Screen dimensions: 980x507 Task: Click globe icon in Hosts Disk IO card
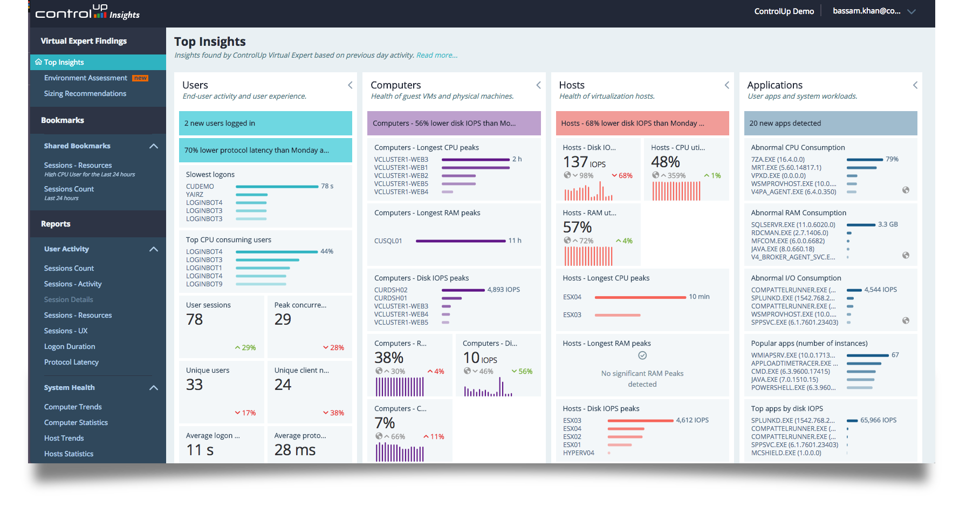click(x=567, y=175)
